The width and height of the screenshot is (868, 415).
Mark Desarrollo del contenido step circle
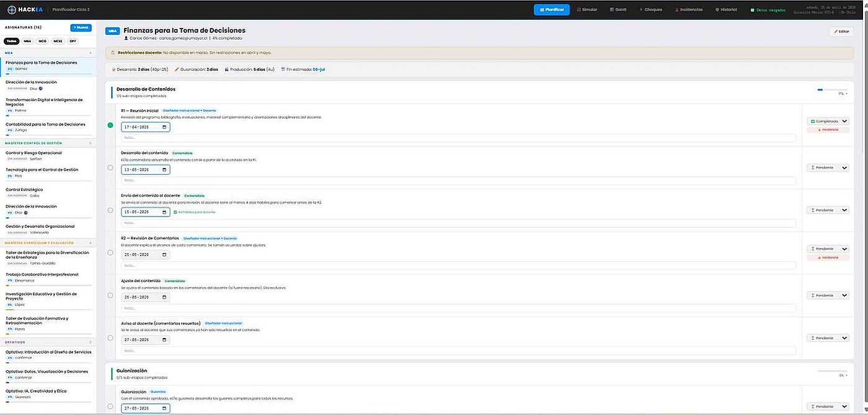coord(110,167)
